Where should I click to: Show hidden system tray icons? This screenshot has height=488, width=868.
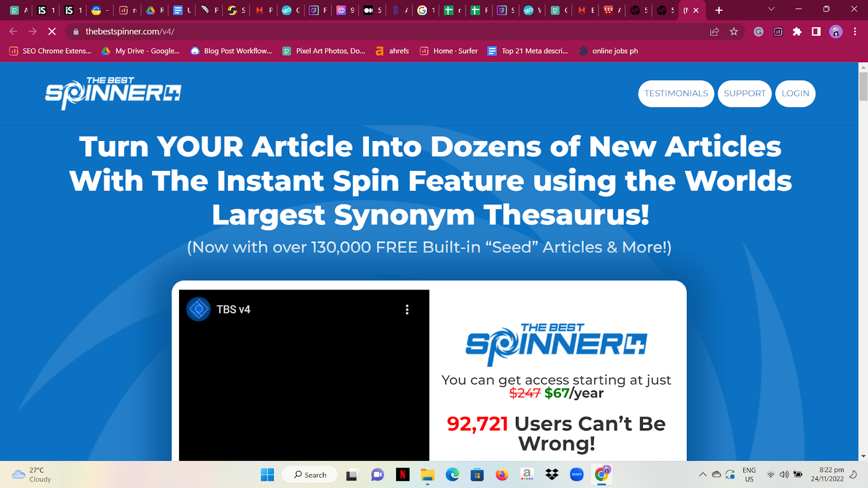coord(703,474)
